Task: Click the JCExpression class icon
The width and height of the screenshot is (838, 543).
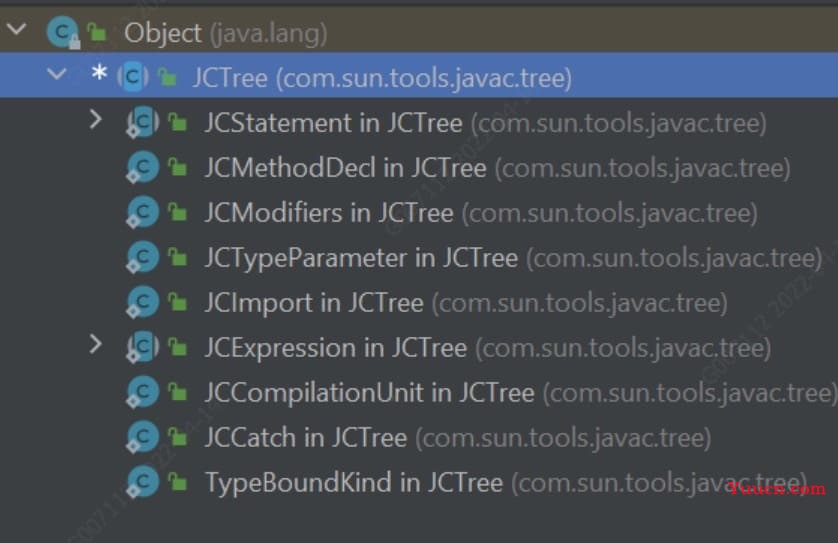Action: pyautogui.click(x=142, y=347)
